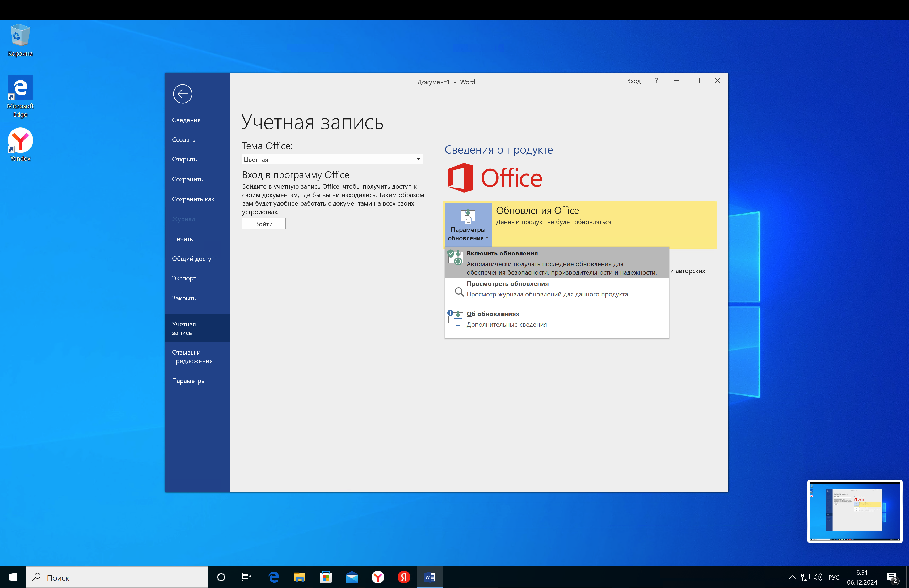909x588 pixels.
Task: Click the Word icon on the taskbar
Action: tap(430, 577)
